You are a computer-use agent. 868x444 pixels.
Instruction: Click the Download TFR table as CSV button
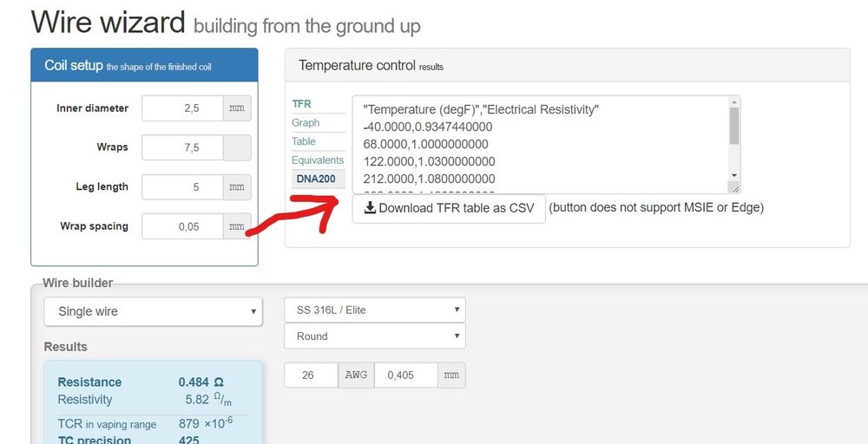[449, 208]
